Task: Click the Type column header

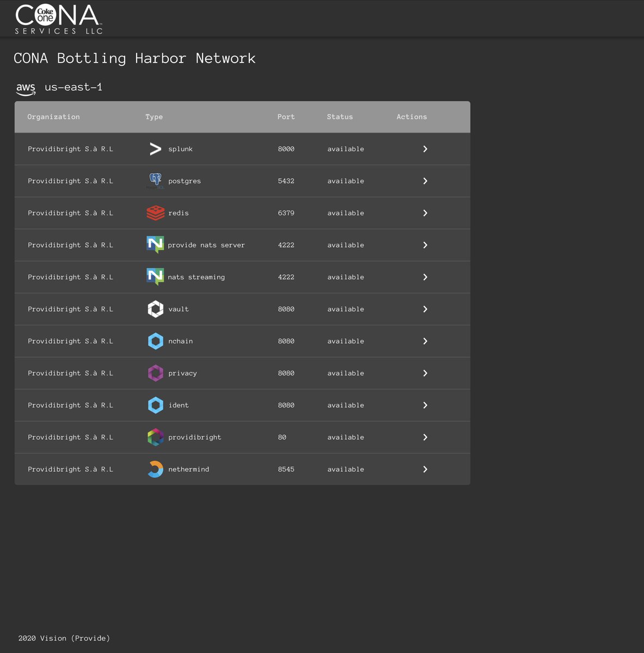Action: click(x=154, y=117)
